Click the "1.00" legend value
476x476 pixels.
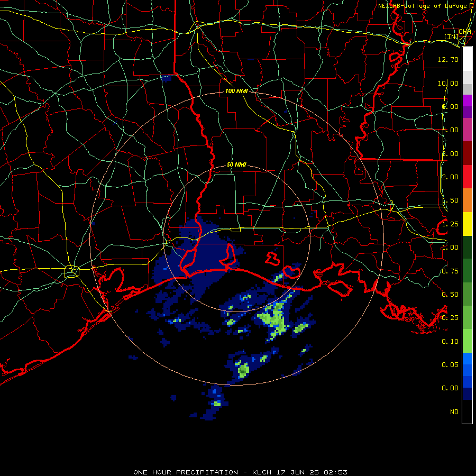450,248
